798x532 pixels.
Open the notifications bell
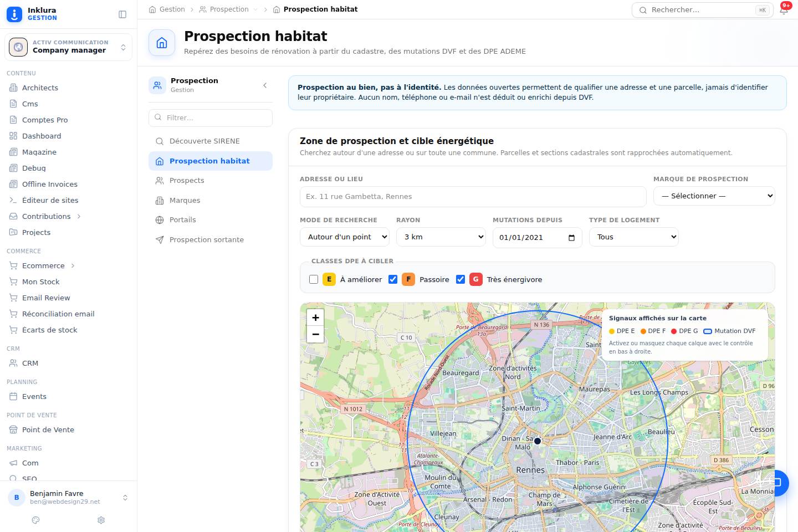(784, 10)
